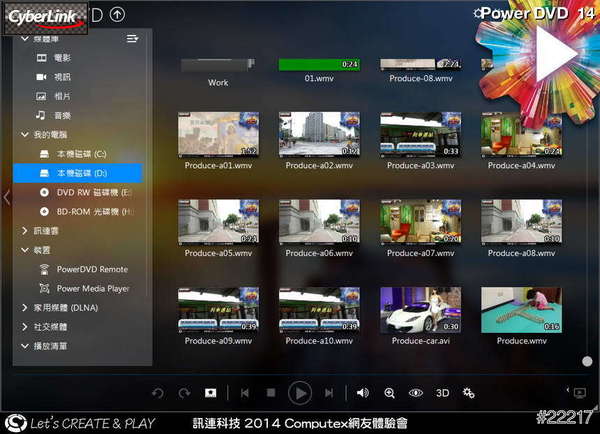
Task: Click the rotate left icon
Action: 157,393
